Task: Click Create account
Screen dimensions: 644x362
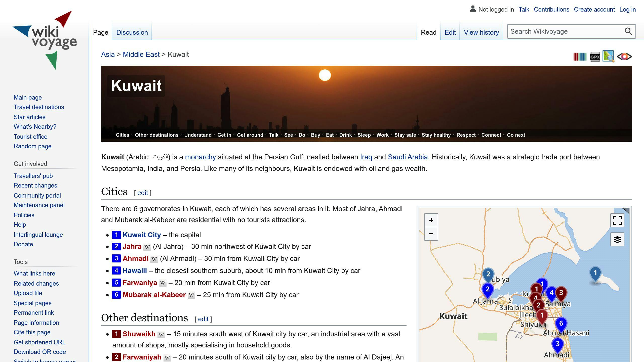Action: 594,10
